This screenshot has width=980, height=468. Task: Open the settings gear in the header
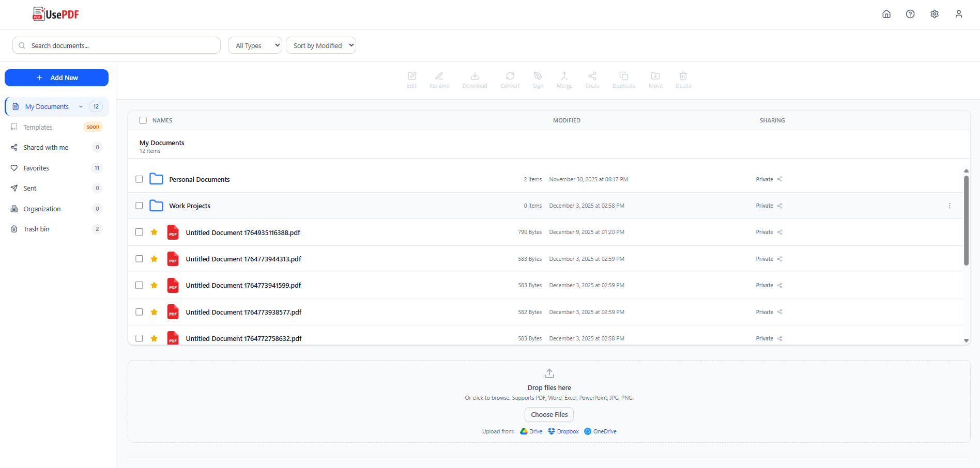click(935, 14)
